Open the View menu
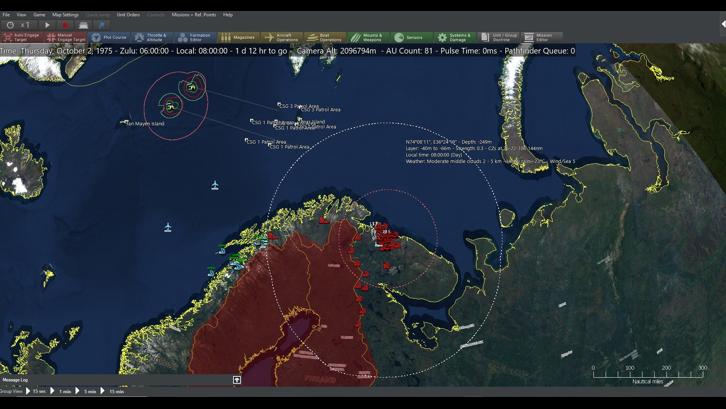The height and width of the screenshot is (409, 726). pos(21,15)
